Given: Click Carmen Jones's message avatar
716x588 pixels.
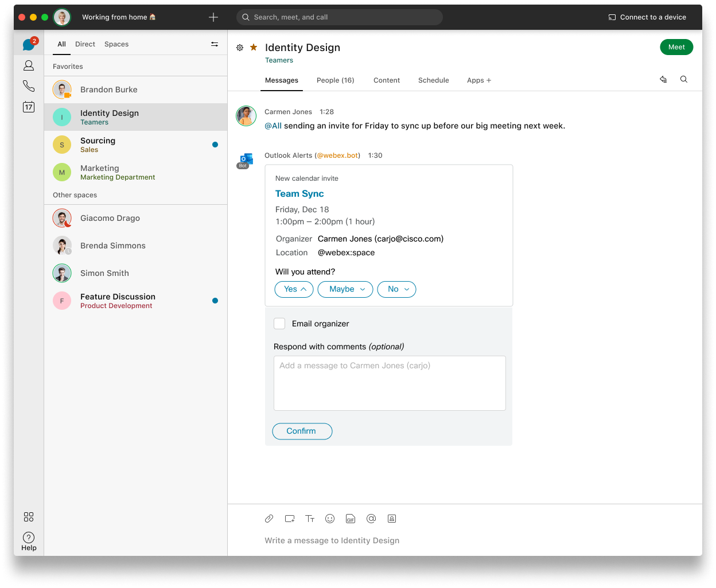Looking at the screenshot, I should [x=246, y=116].
